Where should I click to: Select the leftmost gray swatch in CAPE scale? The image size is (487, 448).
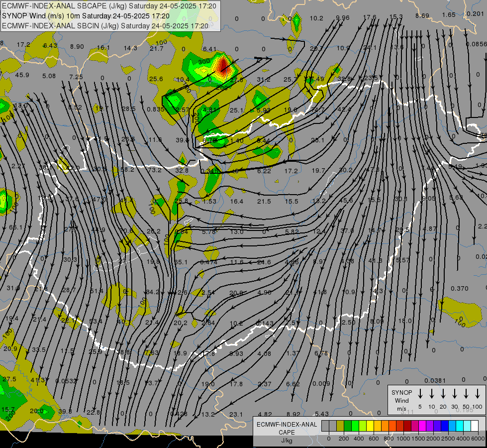(325, 426)
